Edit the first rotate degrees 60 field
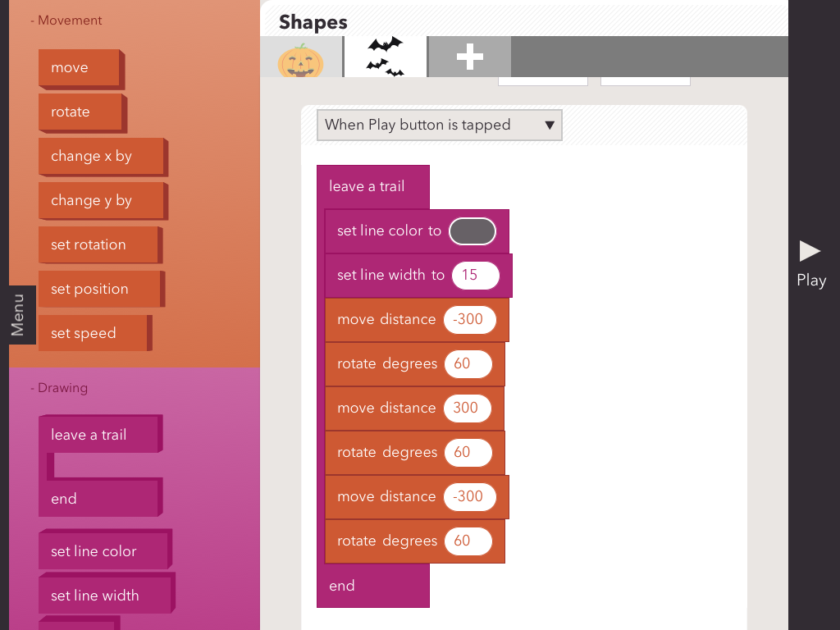Screen dimensions: 840x630 tap(468, 364)
